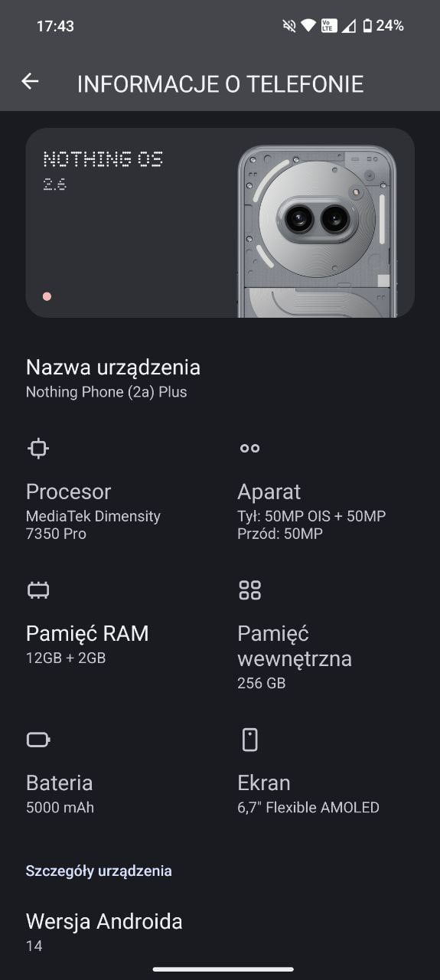
Task: Tap the red dot on the banner
Action: coord(47,296)
